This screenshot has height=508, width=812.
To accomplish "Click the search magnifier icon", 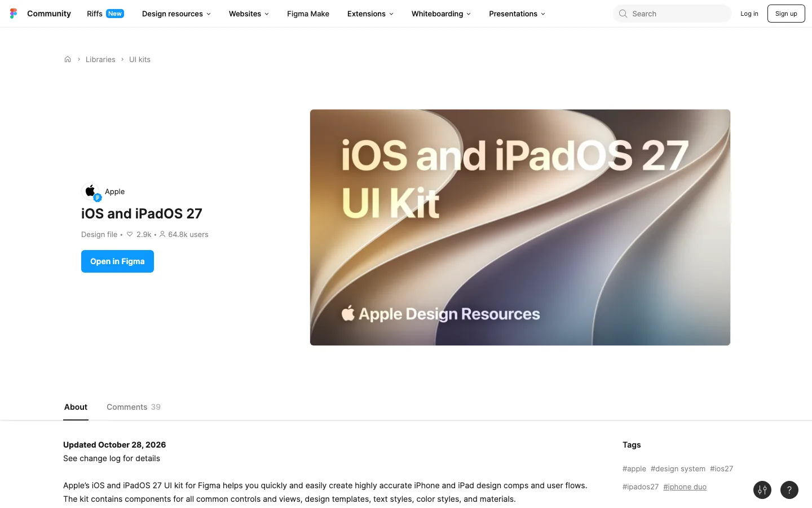I will [623, 14].
